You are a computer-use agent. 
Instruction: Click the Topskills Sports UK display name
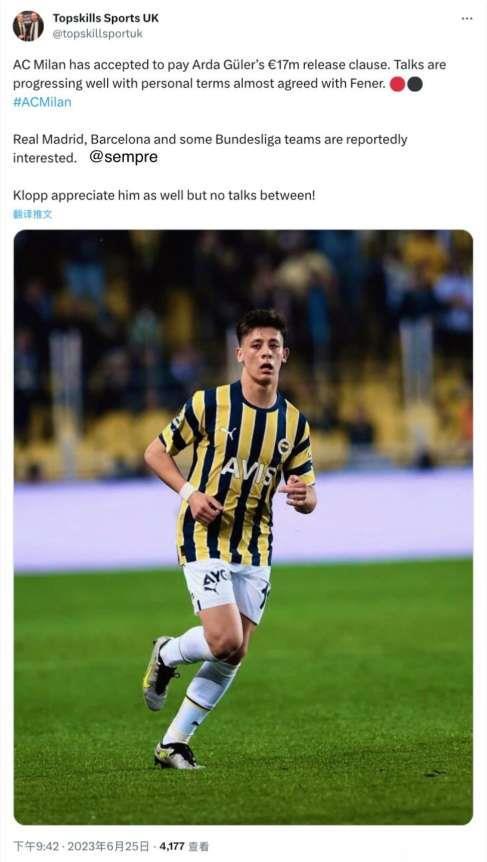point(106,18)
